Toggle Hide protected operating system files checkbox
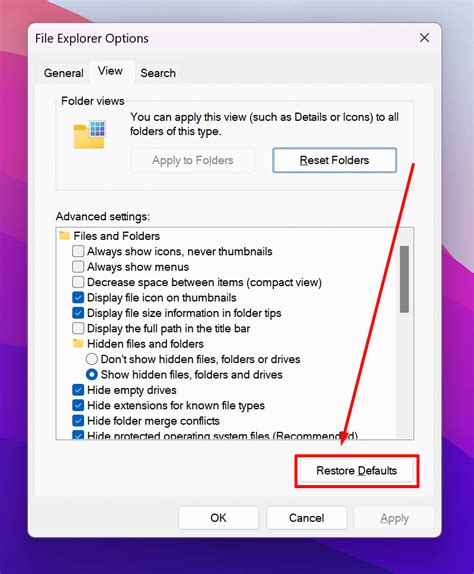The width and height of the screenshot is (474, 574). 78,435
